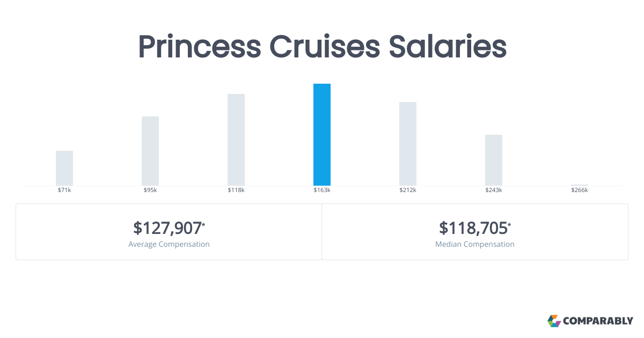The image size is (644, 338).
Task: Select the bar above the $95k label
Action: point(150,151)
